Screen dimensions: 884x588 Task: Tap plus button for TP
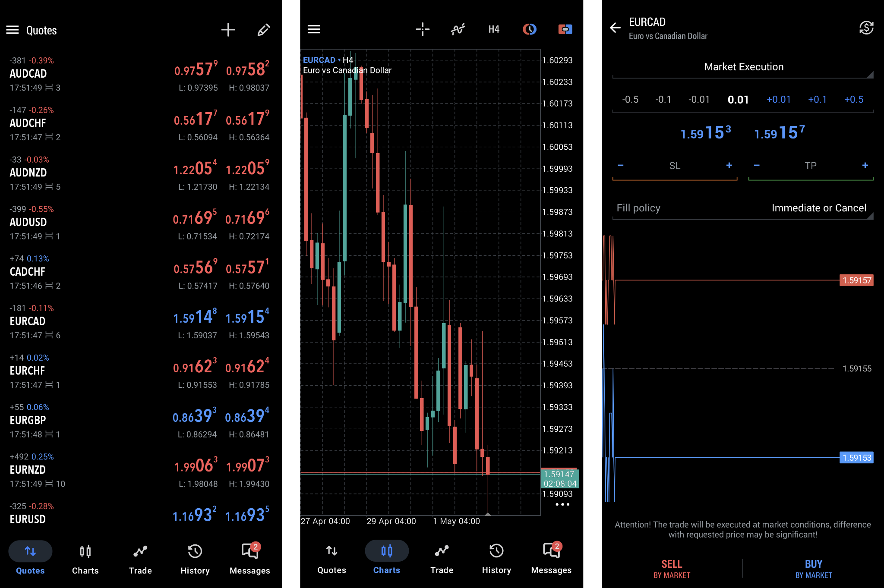tap(865, 166)
